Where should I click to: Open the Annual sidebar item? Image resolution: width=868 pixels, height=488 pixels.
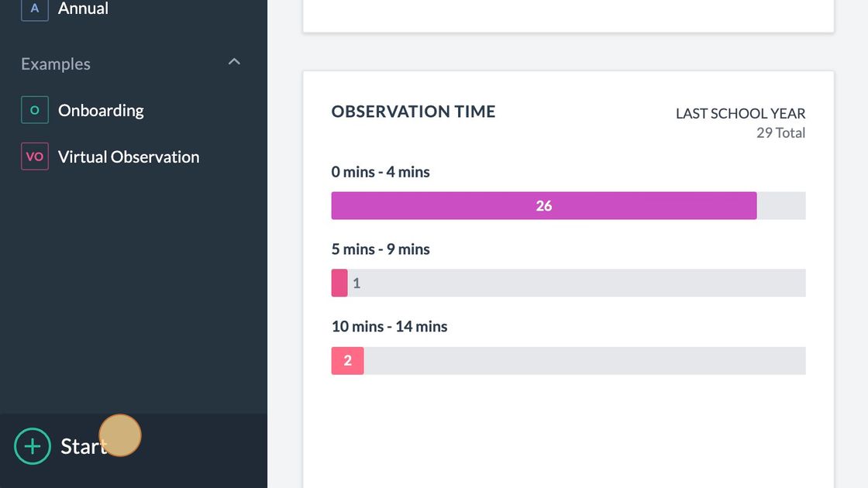83,9
